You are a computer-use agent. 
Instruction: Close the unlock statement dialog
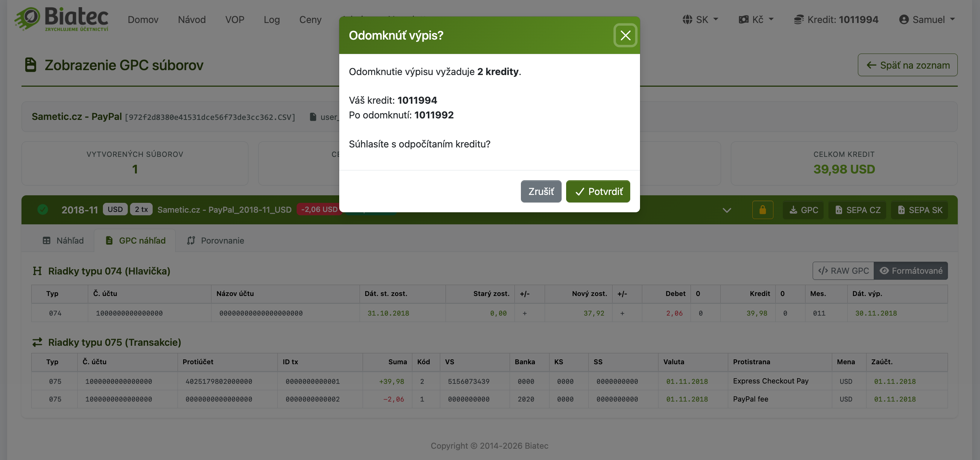click(625, 35)
